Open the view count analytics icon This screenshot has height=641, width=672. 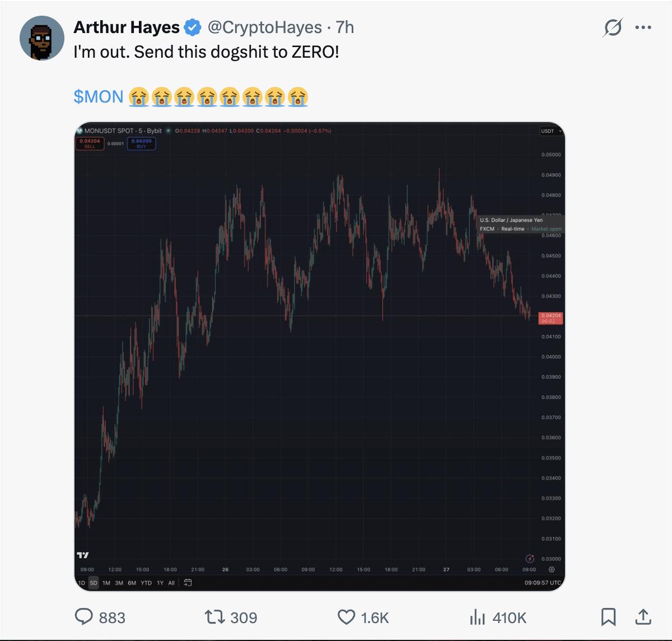[x=477, y=617]
